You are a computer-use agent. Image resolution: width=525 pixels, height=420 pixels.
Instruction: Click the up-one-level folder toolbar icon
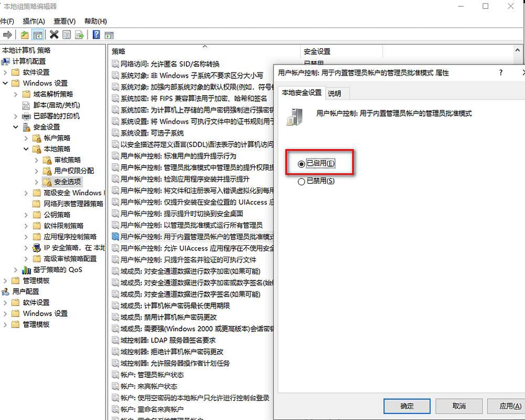click(x=25, y=35)
